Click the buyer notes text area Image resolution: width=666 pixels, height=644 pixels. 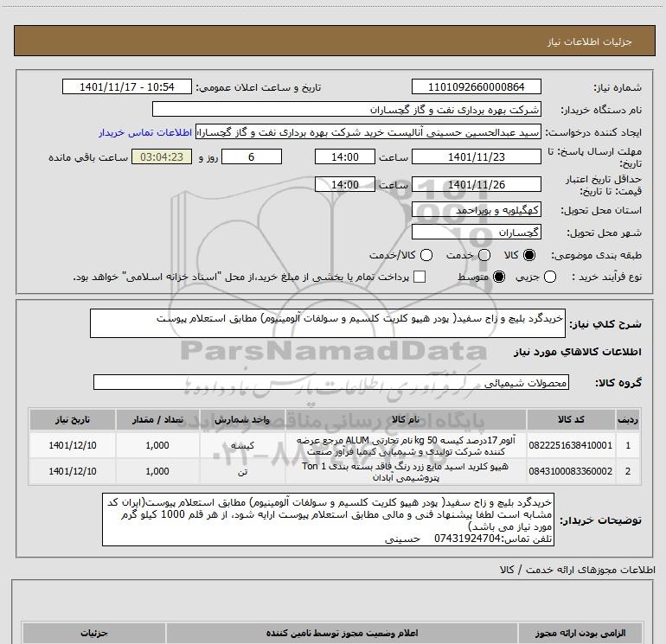(x=328, y=520)
